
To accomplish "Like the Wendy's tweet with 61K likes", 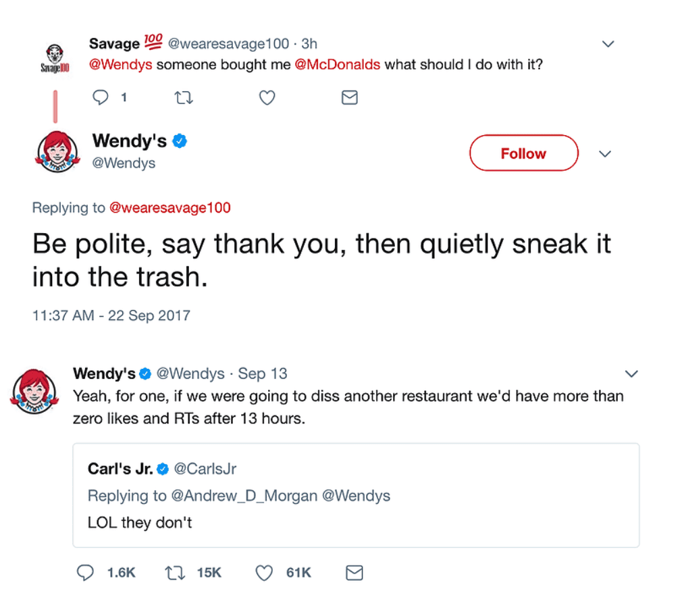I will click(264, 573).
